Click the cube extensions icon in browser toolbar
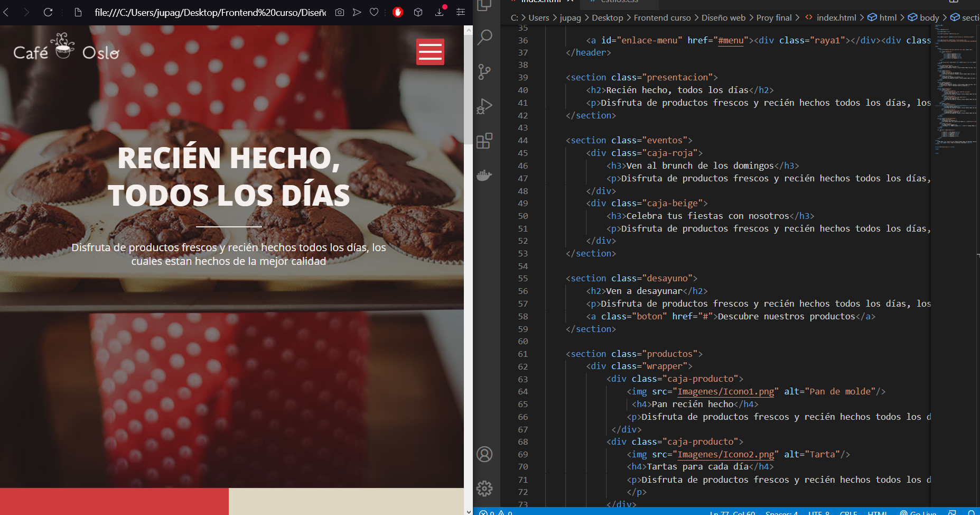 418,12
